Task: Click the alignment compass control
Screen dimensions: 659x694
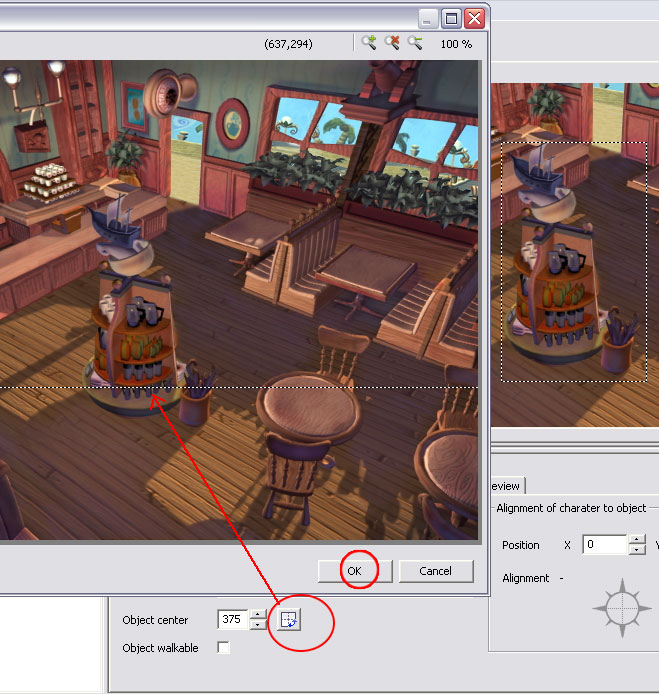Action: [622, 608]
